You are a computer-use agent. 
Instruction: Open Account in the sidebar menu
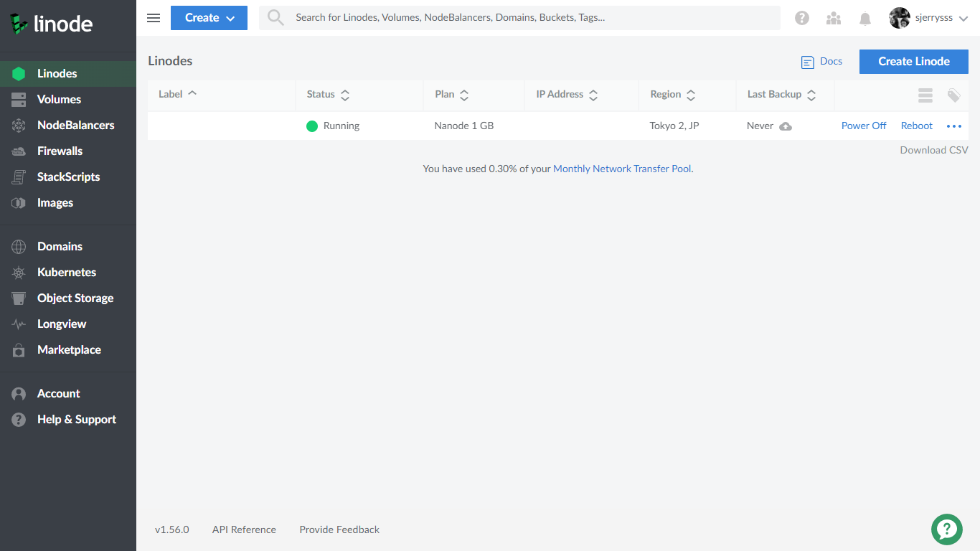tap(68, 393)
